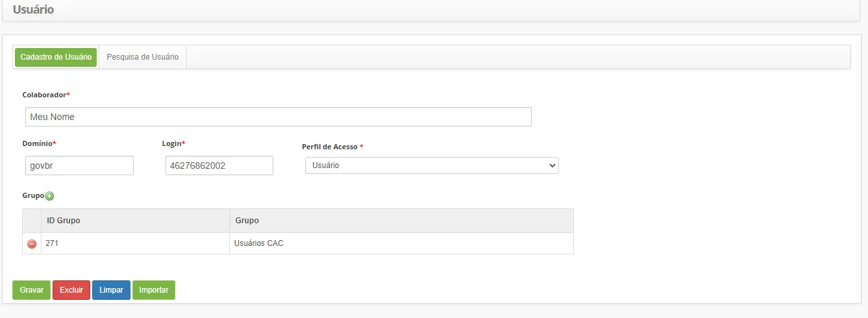Click the Domínio input field

point(79,165)
